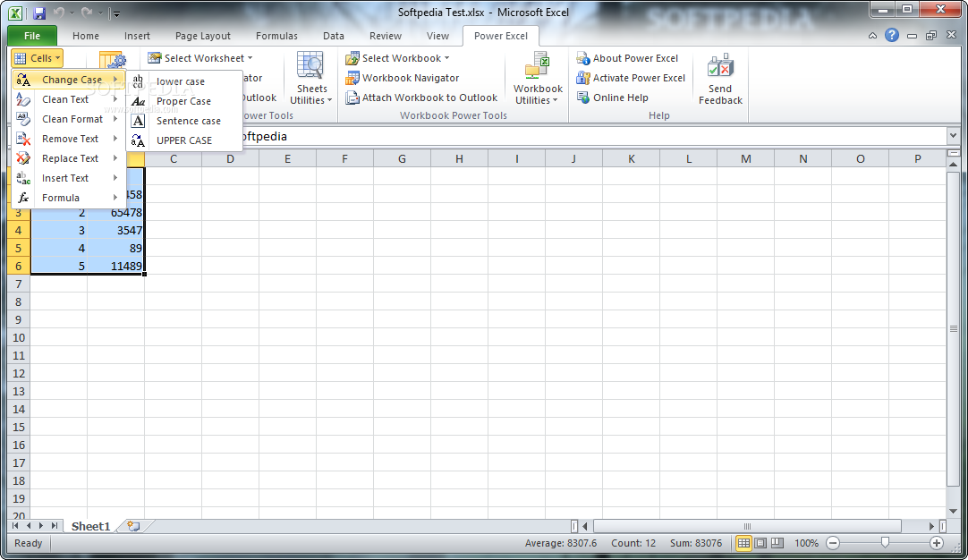Click the About Power Excel icon
Image resolution: width=968 pixels, height=560 pixels.
click(582, 58)
